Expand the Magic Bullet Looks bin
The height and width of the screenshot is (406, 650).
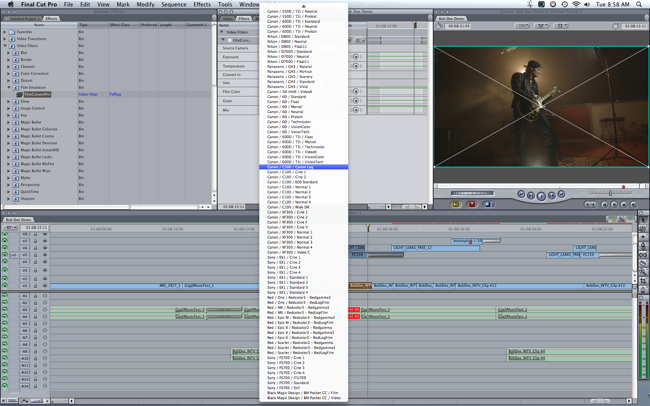(9, 157)
